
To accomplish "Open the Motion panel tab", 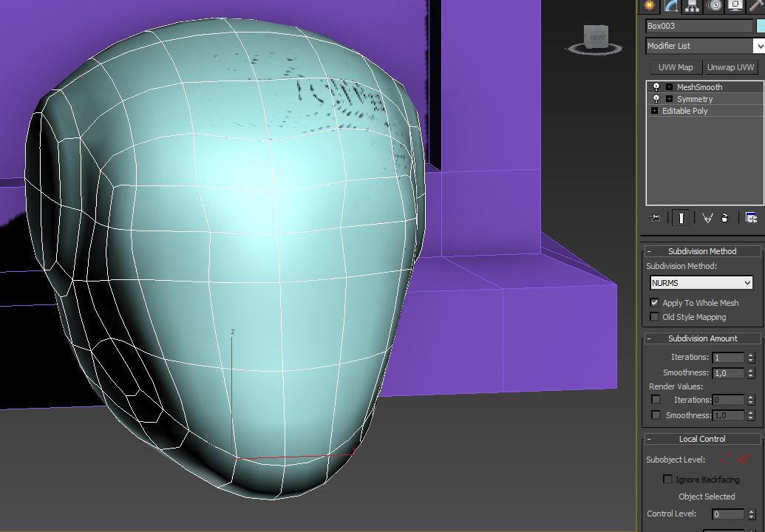I will click(x=714, y=6).
